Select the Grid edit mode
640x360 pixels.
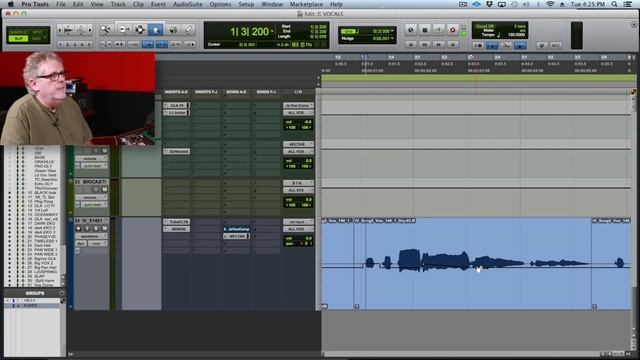point(38,38)
